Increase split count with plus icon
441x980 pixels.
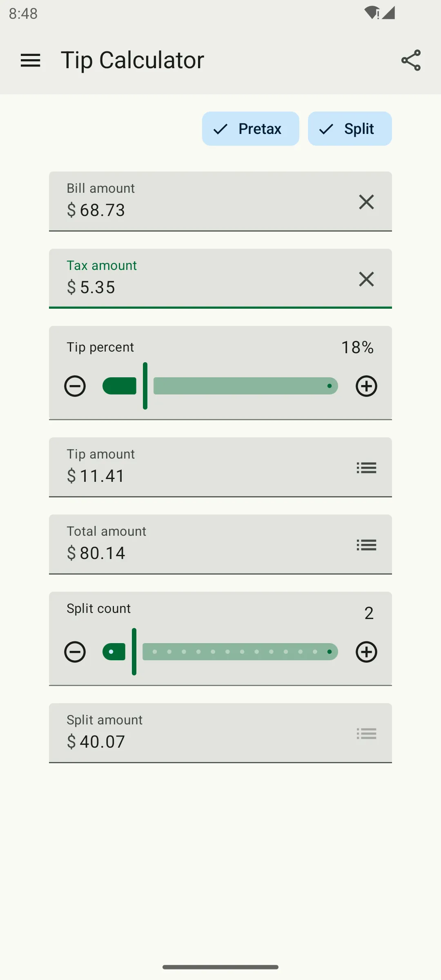366,652
